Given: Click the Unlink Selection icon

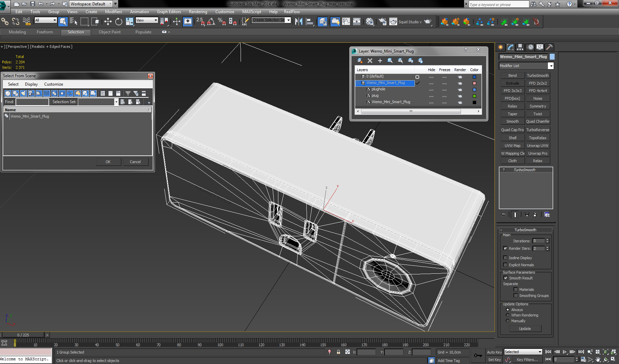Looking at the screenshot, I should [16, 22].
